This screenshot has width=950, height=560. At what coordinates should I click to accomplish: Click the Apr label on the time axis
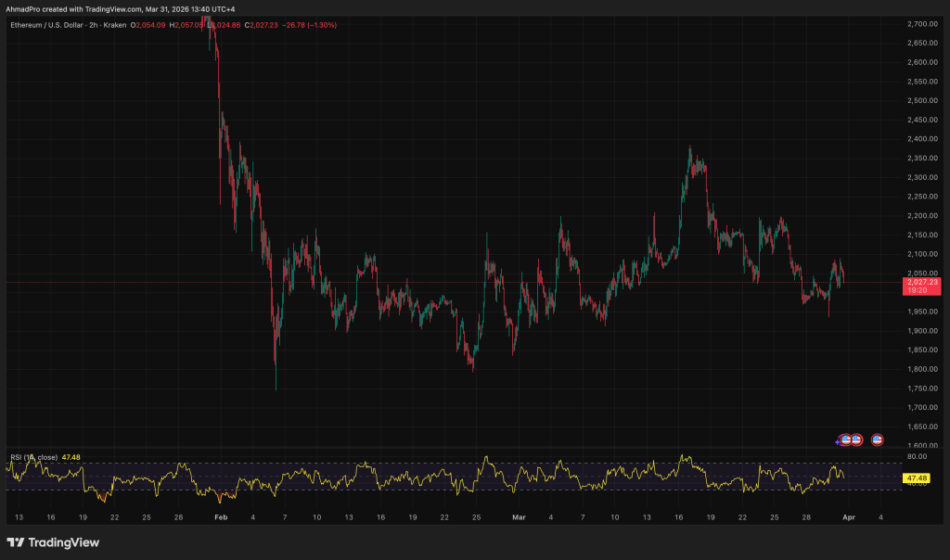[851, 517]
